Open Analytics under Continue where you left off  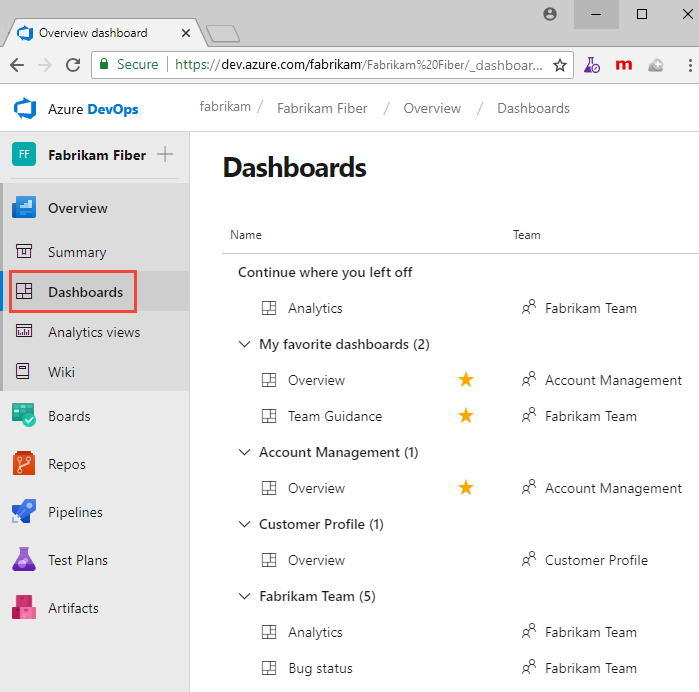click(315, 308)
